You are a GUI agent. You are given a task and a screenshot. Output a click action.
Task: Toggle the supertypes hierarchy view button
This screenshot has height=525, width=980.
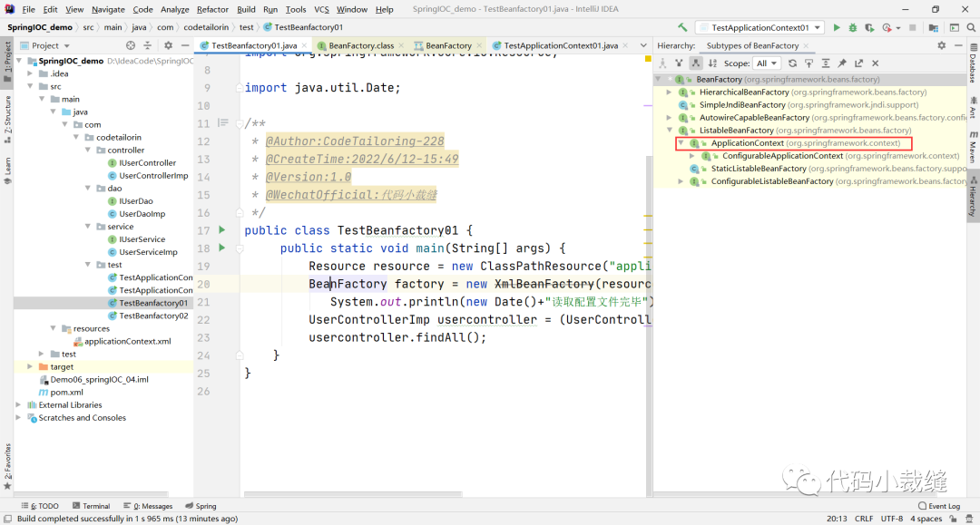click(x=679, y=63)
